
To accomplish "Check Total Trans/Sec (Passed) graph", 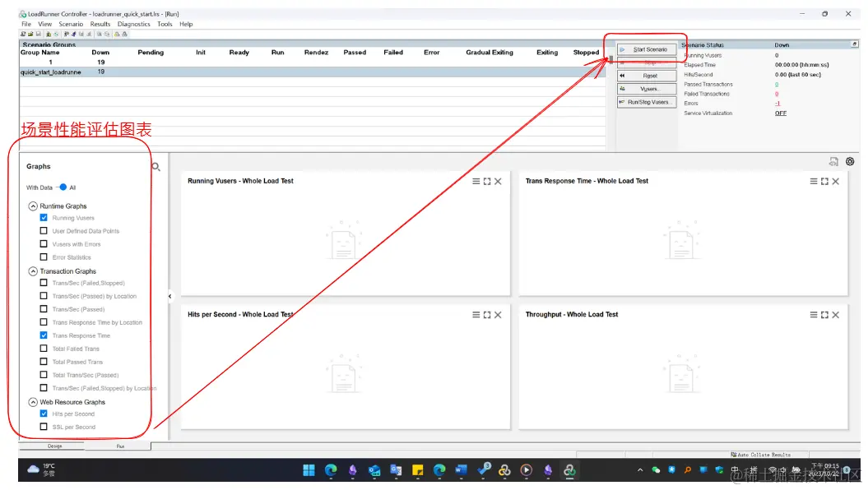I will pos(44,374).
